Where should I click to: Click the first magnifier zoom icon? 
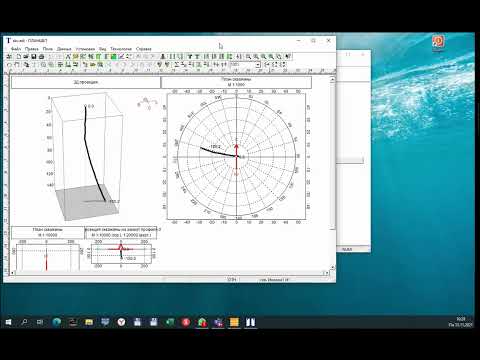click(x=248, y=57)
